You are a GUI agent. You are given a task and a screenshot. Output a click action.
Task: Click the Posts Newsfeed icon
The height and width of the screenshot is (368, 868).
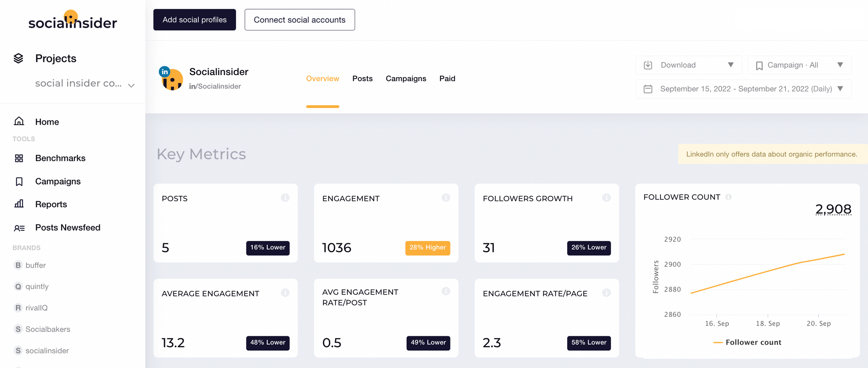[x=20, y=228]
